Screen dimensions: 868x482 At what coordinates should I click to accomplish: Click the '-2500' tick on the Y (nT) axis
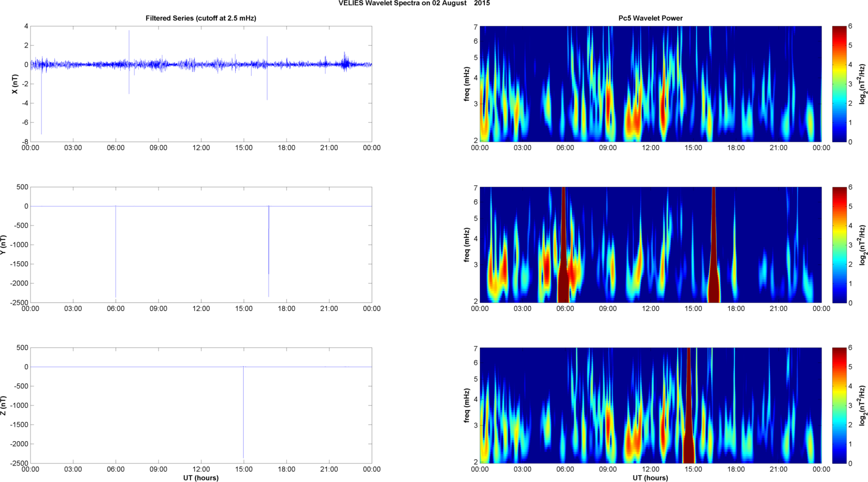19,302
